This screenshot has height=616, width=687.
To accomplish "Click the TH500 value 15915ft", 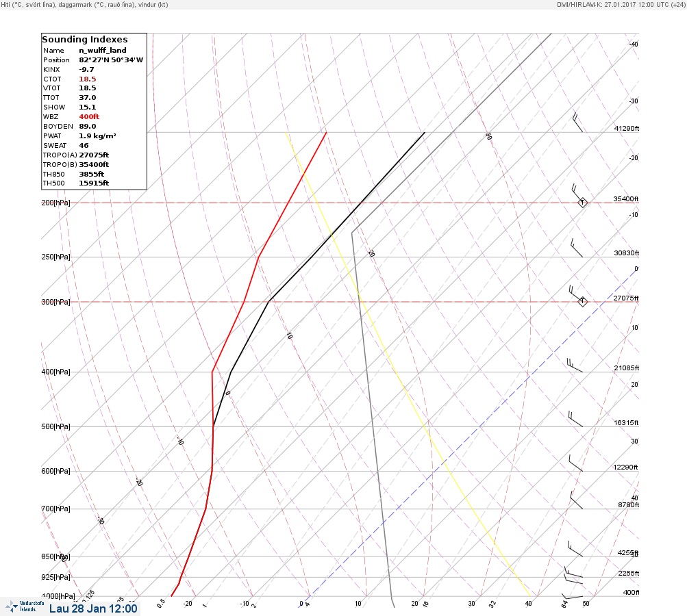I will [x=94, y=183].
